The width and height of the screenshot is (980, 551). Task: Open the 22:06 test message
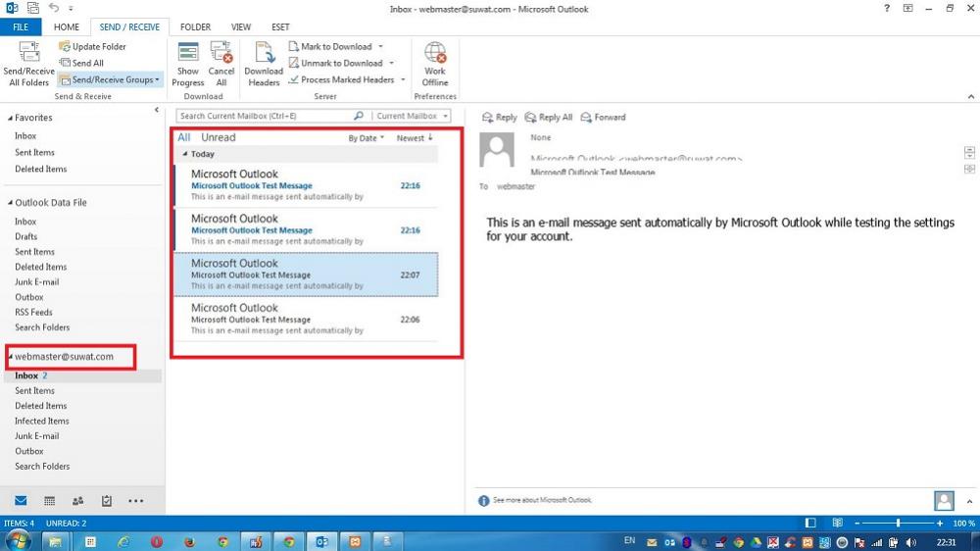tap(306, 319)
